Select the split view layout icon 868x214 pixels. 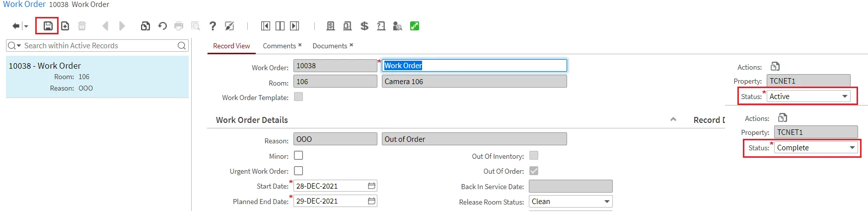pyautogui.click(x=280, y=26)
